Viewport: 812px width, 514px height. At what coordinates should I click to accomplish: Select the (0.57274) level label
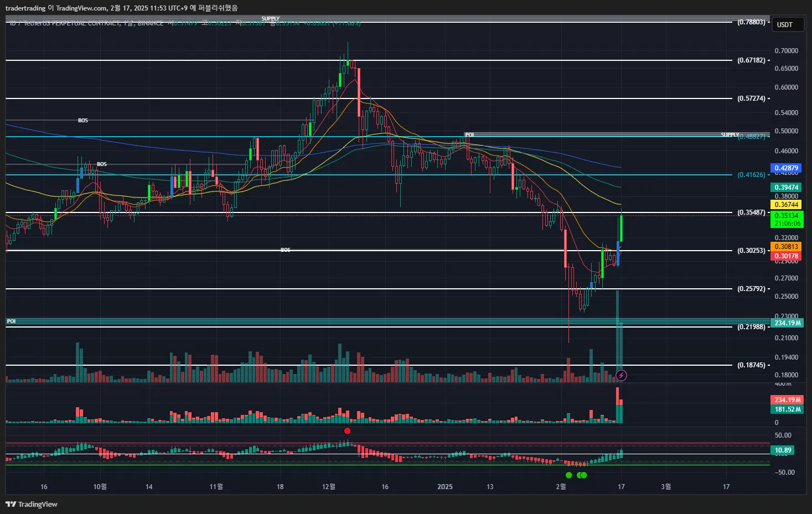(x=751, y=98)
